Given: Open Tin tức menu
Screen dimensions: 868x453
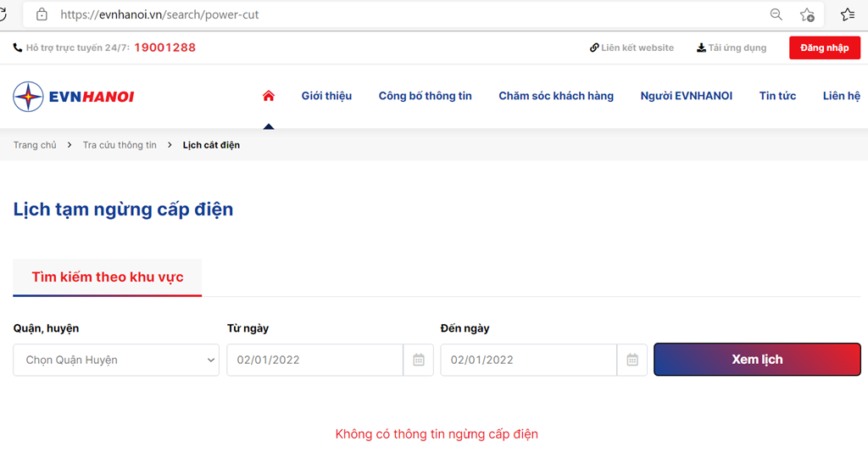Looking at the screenshot, I should point(778,96).
